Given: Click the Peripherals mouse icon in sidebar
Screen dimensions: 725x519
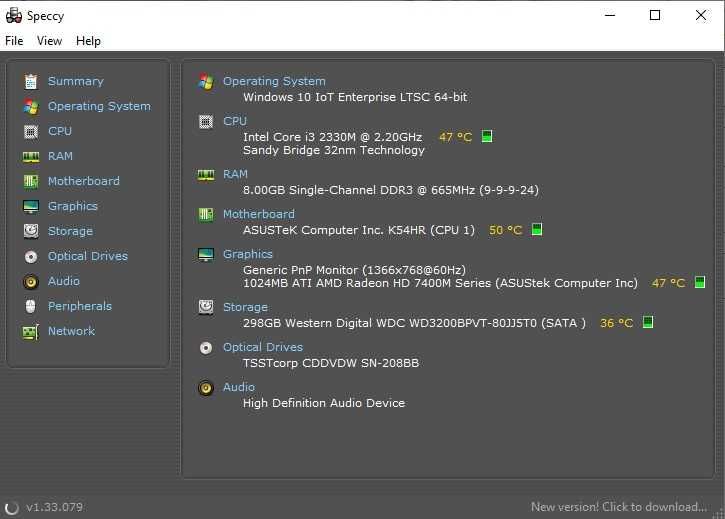Looking at the screenshot, I should (x=31, y=306).
